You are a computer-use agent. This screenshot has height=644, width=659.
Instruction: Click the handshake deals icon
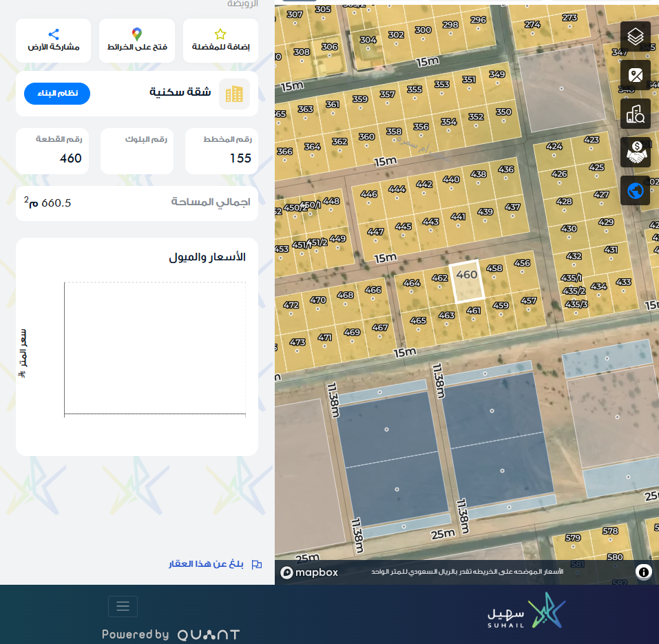click(x=635, y=152)
